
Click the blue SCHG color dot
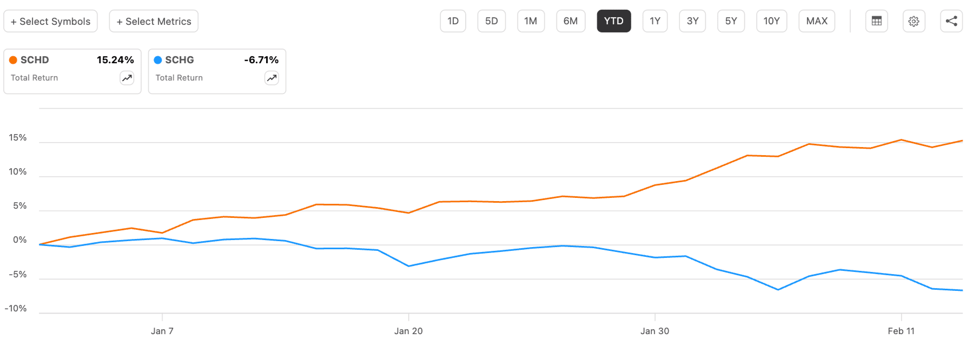158,60
